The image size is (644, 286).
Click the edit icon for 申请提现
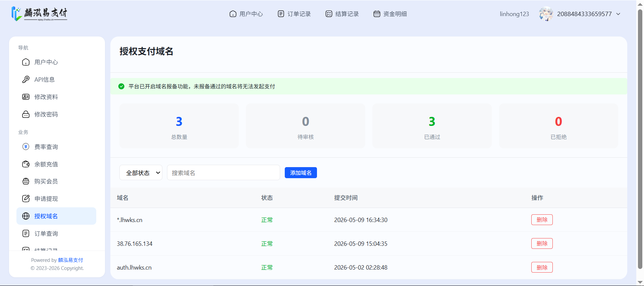click(26, 199)
